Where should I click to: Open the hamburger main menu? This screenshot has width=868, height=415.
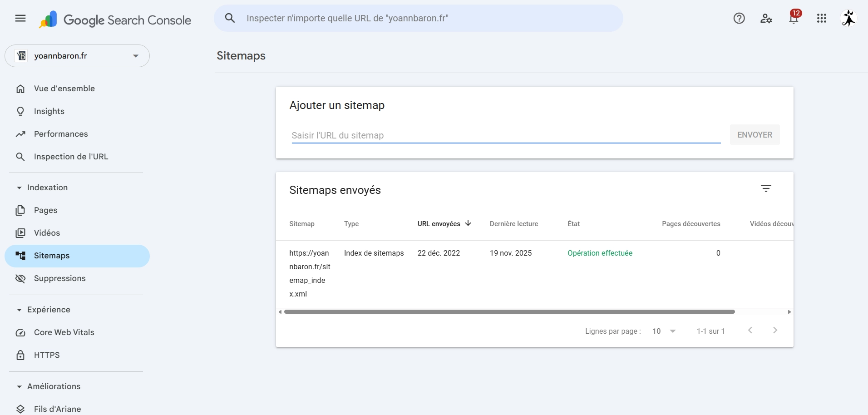coord(20,18)
